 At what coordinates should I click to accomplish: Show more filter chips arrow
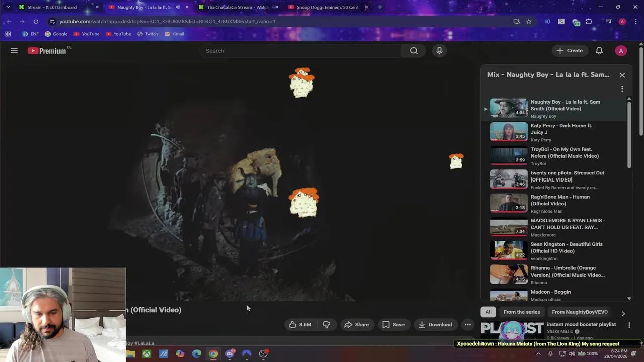coord(623,313)
